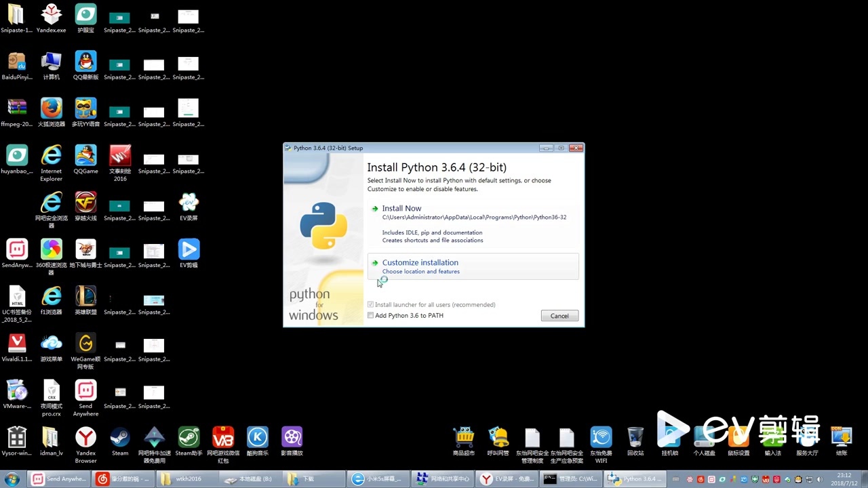The height and width of the screenshot is (488, 868).
Task: Choose Customize installation option
Action: pyautogui.click(x=473, y=266)
